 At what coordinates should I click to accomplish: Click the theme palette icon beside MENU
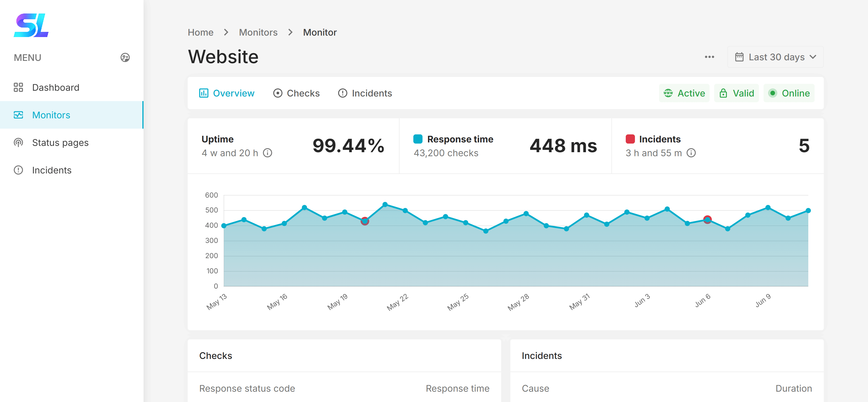coord(125,58)
